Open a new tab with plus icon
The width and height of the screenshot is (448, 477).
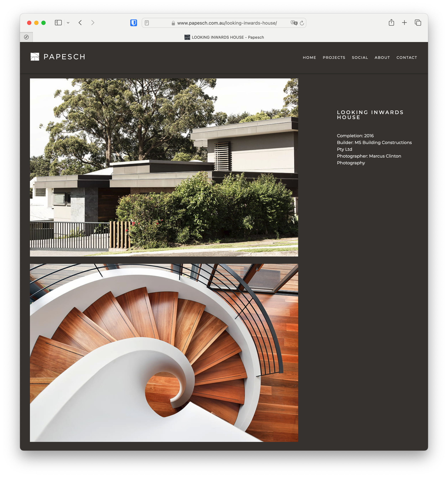(404, 23)
